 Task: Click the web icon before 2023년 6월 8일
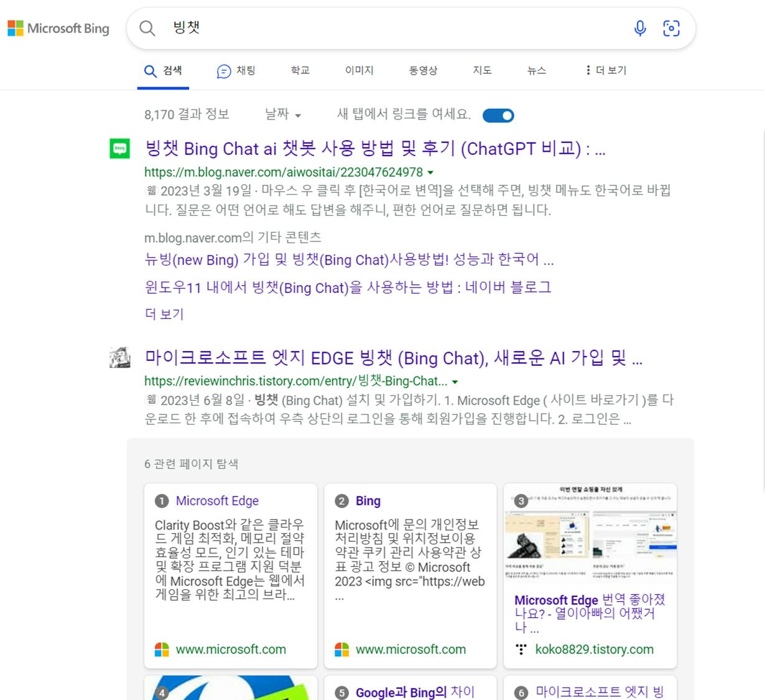[151, 400]
